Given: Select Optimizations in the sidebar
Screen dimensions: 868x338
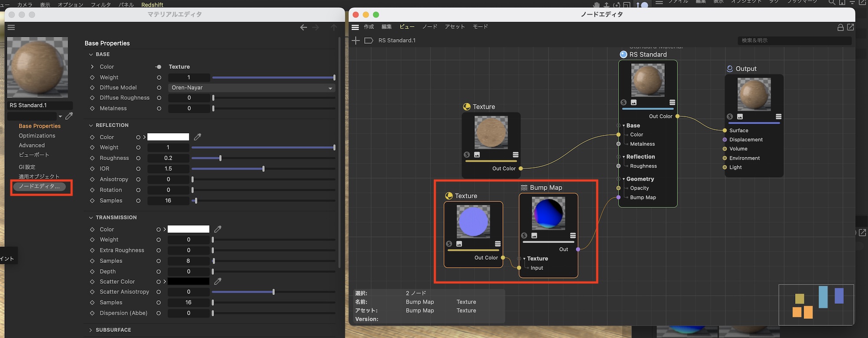Looking at the screenshot, I should point(37,136).
